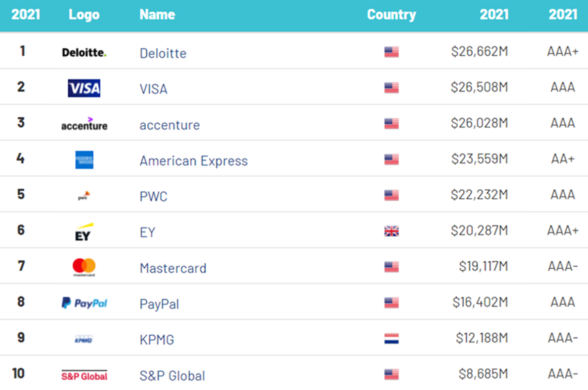588x390 pixels.
Task: Click the AAA+ rating for EY
Action: coord(563,231)
